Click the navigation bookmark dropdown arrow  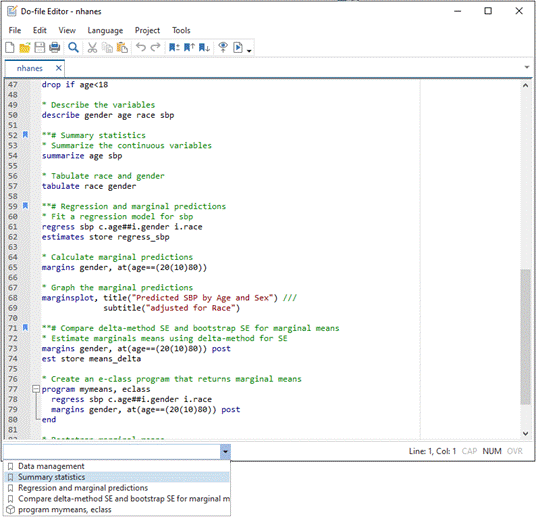[x=225, y=451]
